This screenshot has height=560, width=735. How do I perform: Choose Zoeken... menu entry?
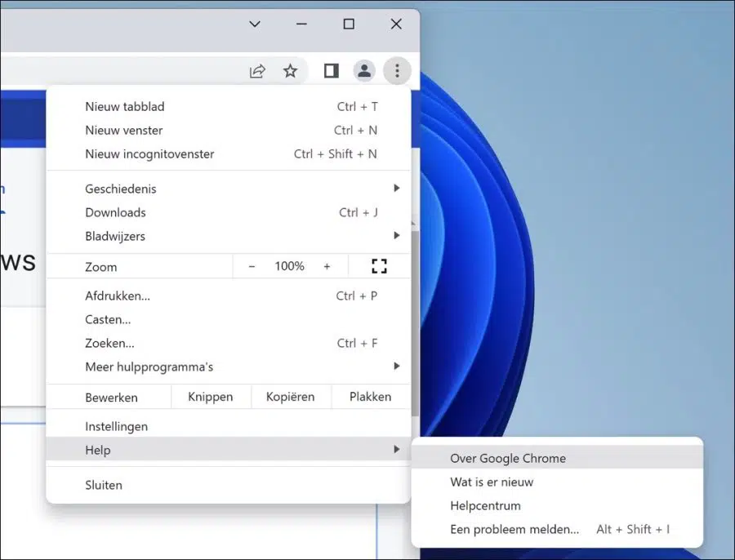click(x=229, y=344)
